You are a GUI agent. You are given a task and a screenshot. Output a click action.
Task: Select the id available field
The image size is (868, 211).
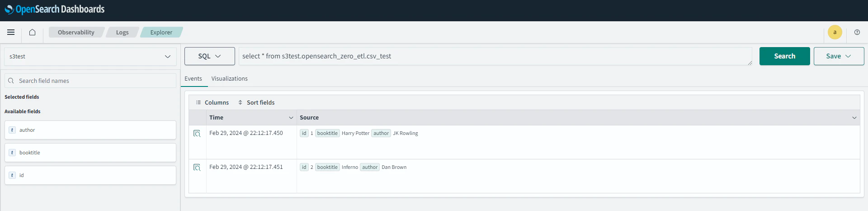click(x=90, y=175)
